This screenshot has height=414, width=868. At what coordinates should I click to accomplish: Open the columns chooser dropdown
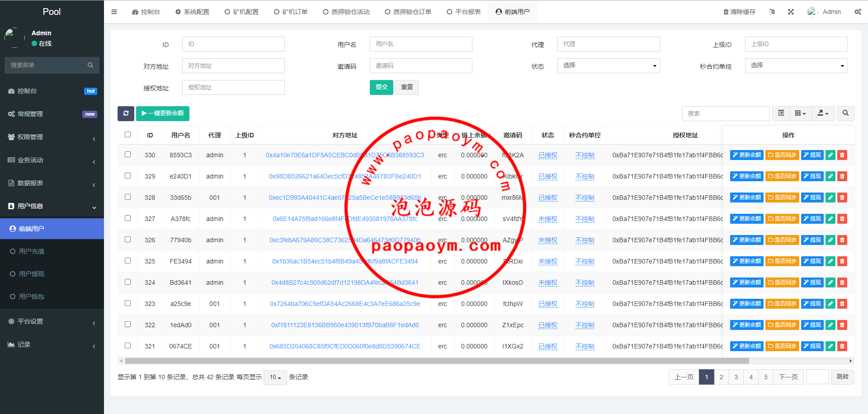800,113
